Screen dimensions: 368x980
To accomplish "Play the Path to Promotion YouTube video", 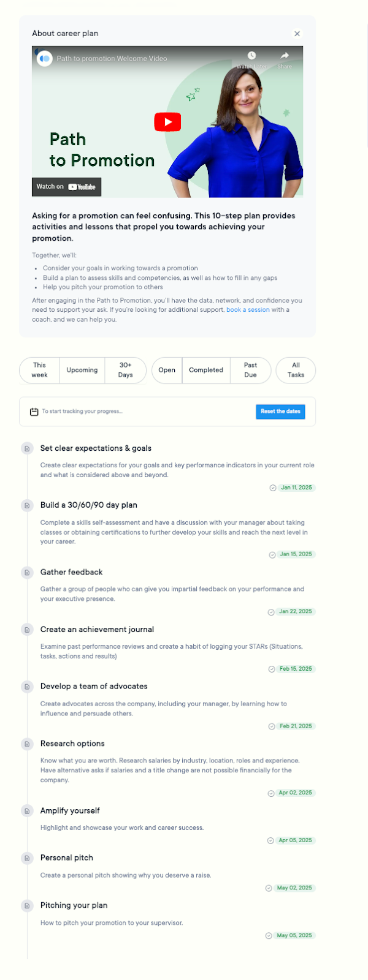I will [x=167, y=122].
